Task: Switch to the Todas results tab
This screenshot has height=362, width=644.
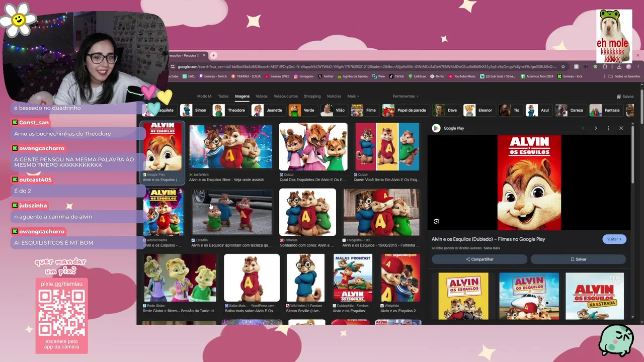Action: click(223, 96)
